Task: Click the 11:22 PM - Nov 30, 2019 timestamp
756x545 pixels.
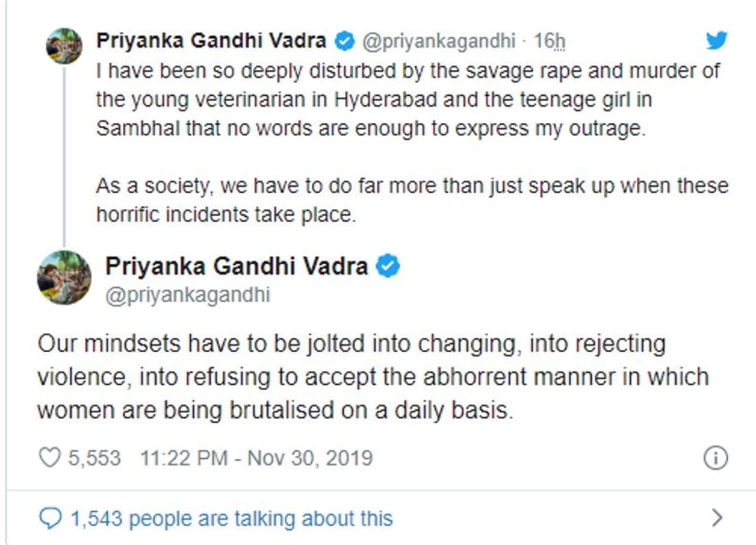Action: click(256, 458)
